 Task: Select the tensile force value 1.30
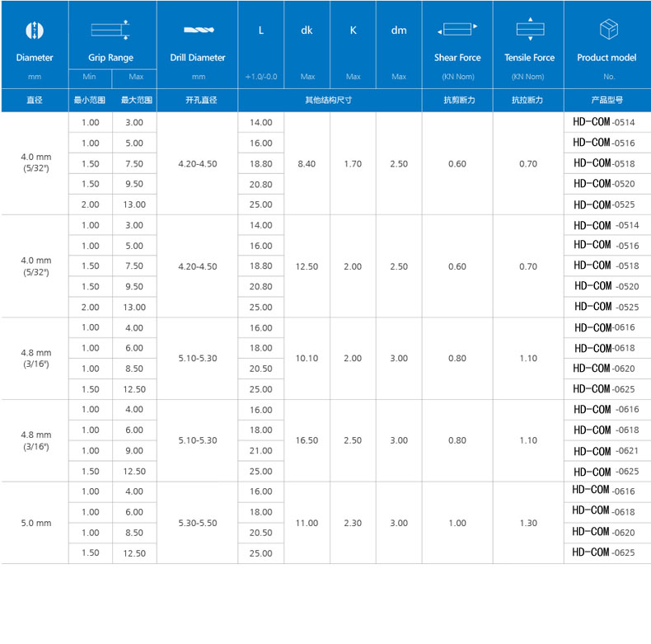pyautogui.click(x=528, y=523)
